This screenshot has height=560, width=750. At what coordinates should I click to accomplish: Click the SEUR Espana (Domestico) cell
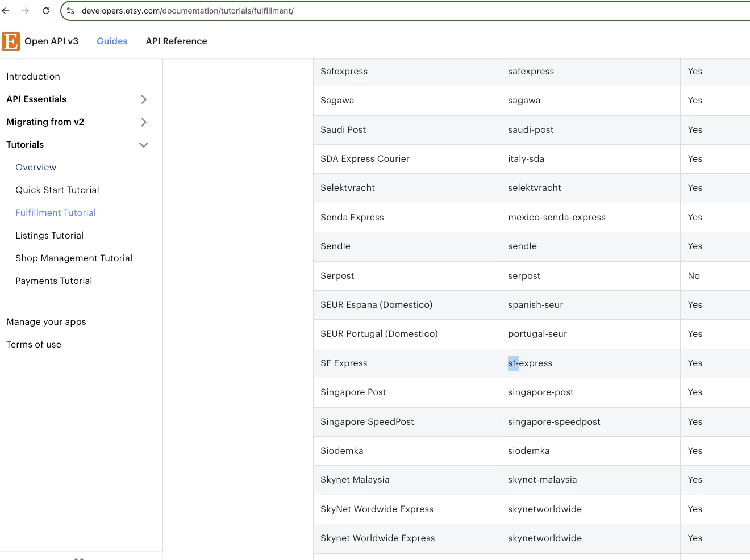pyautogui.click(x=407, y=305)
